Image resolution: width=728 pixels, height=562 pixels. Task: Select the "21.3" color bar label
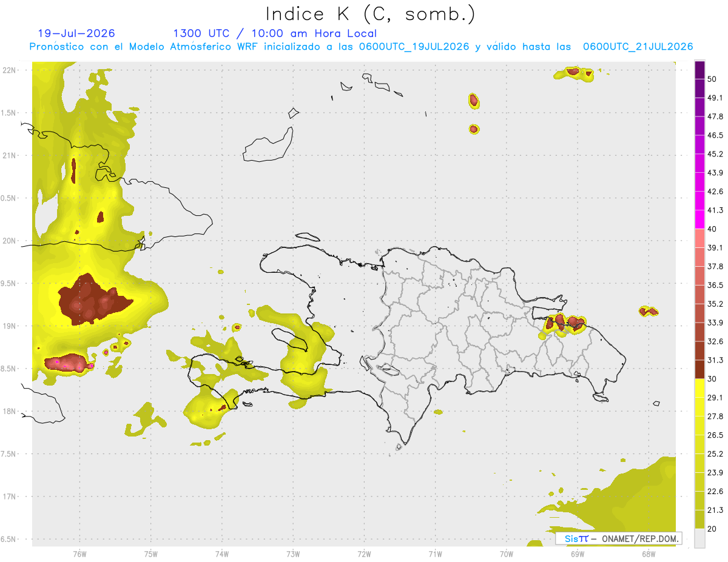point(715,510)
